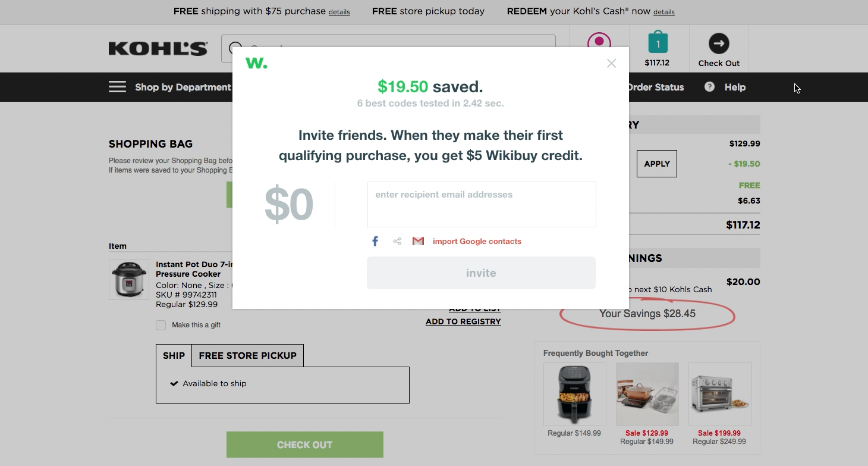
Task: Focus the recipient email addresses field
Action: coord(481,204)
